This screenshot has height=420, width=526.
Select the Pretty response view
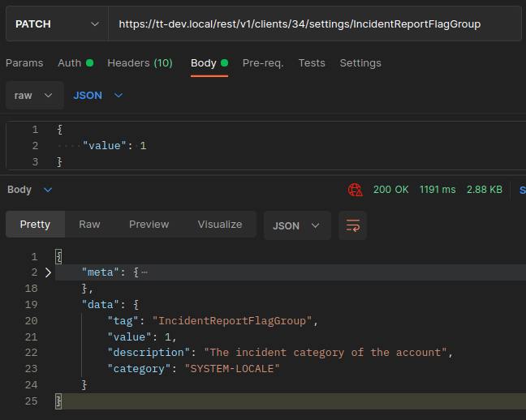[x=35, y=225]
